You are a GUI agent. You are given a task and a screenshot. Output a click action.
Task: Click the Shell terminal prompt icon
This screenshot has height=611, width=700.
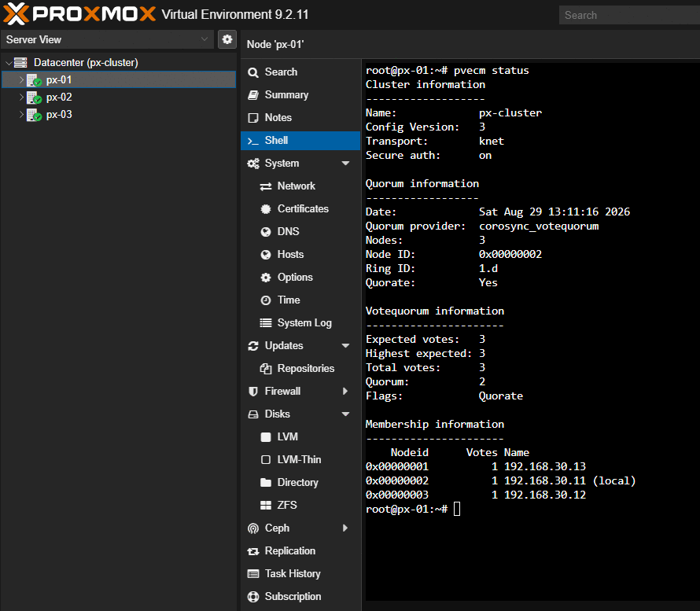click(253, 141)
